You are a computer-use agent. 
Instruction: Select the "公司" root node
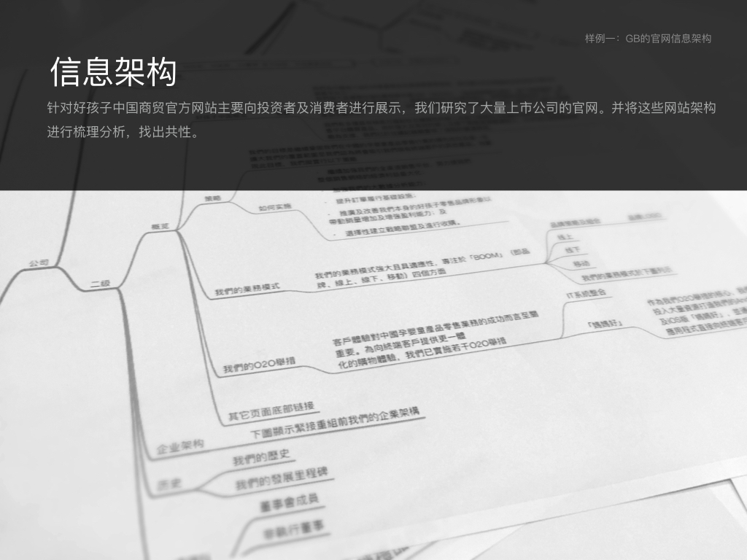pyautogui.click(x=39, y=262)
